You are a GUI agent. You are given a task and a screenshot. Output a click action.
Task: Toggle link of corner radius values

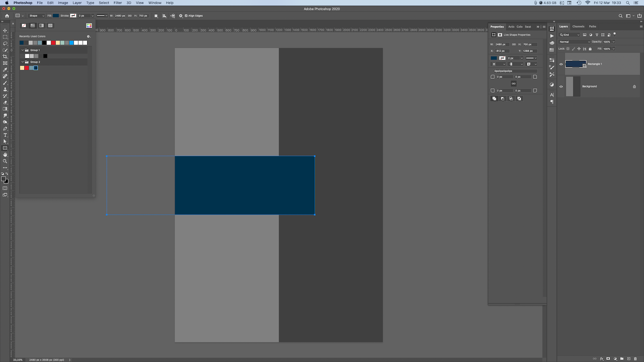[514, 83]
